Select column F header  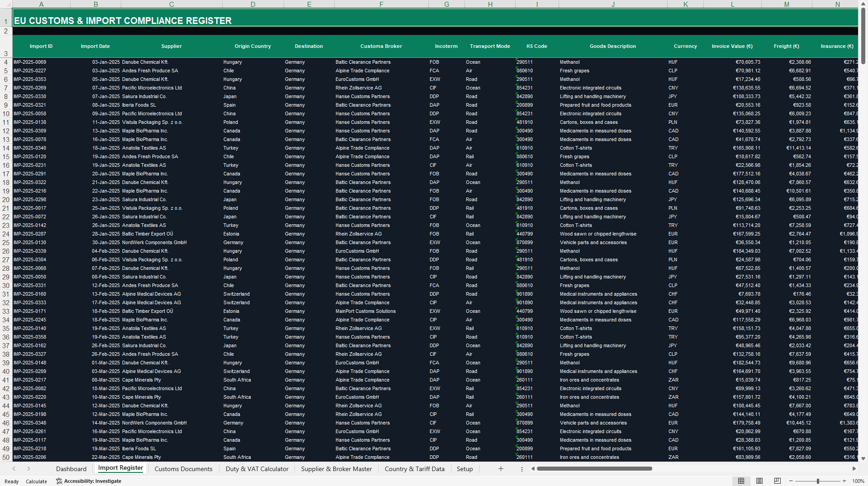[x=381, y=4]
